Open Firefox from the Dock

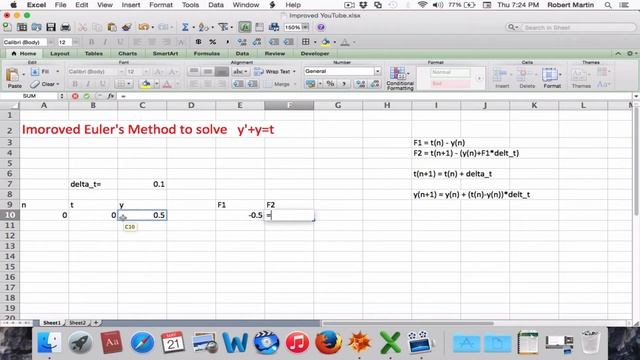coord(328,342)
